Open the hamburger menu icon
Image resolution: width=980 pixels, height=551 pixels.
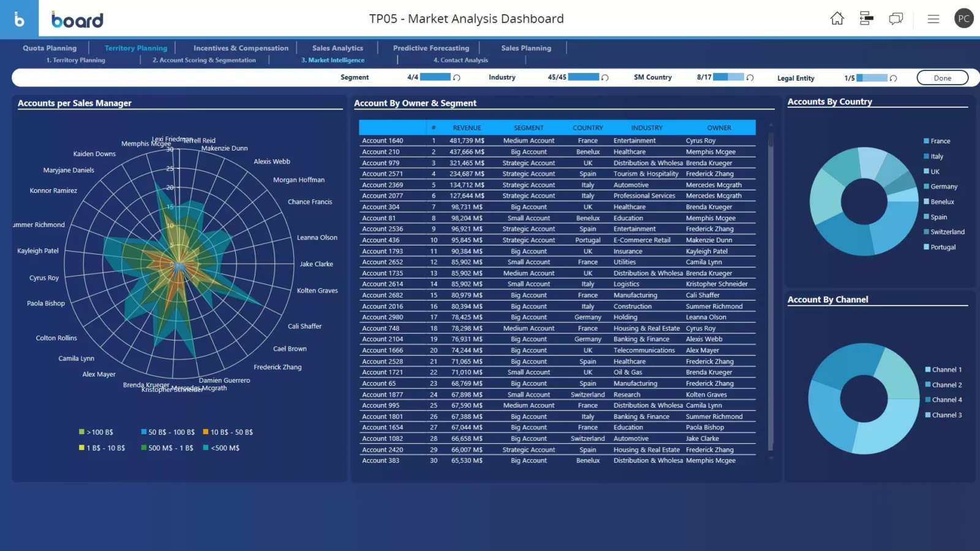coord(933,19)
